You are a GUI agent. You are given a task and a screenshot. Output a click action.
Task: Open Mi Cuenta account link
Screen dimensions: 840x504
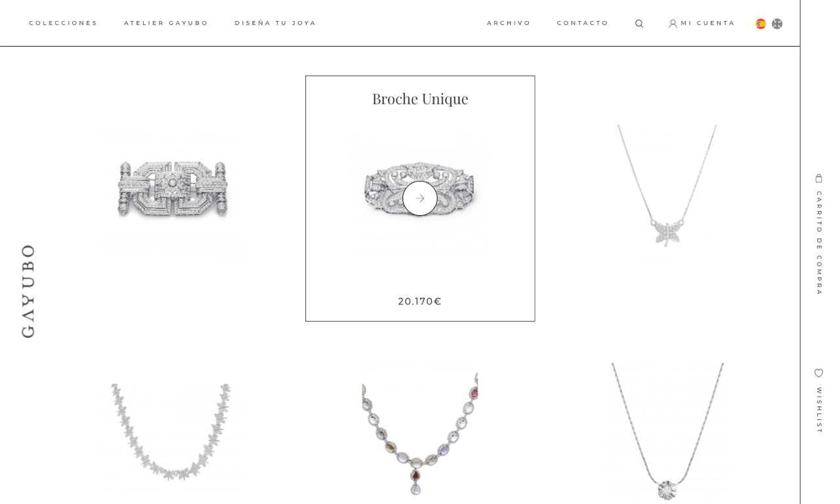click(707, 23)
